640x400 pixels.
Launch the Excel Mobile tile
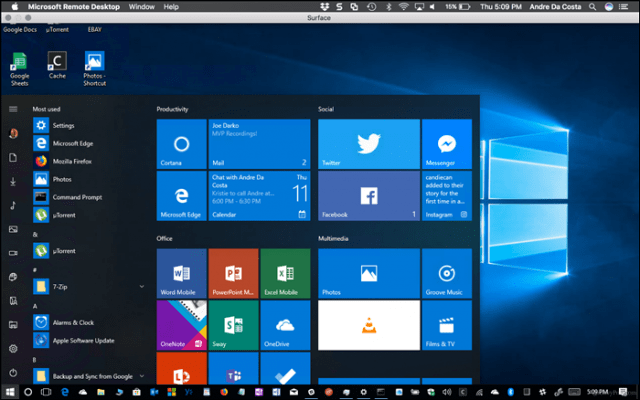tap(285, 273)
